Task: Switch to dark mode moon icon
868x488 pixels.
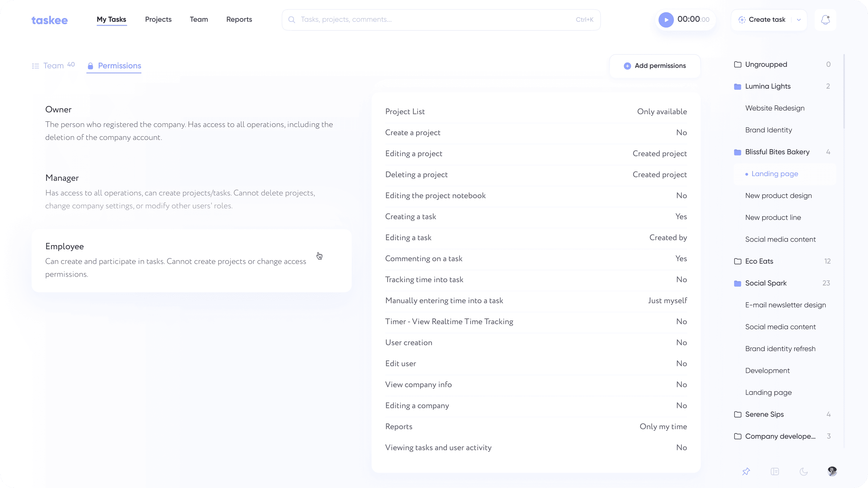Action: (x=804, y=471)
